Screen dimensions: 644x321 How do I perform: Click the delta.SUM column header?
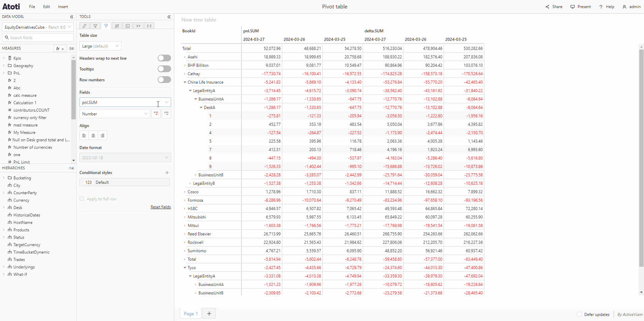[x=374, y=31]
